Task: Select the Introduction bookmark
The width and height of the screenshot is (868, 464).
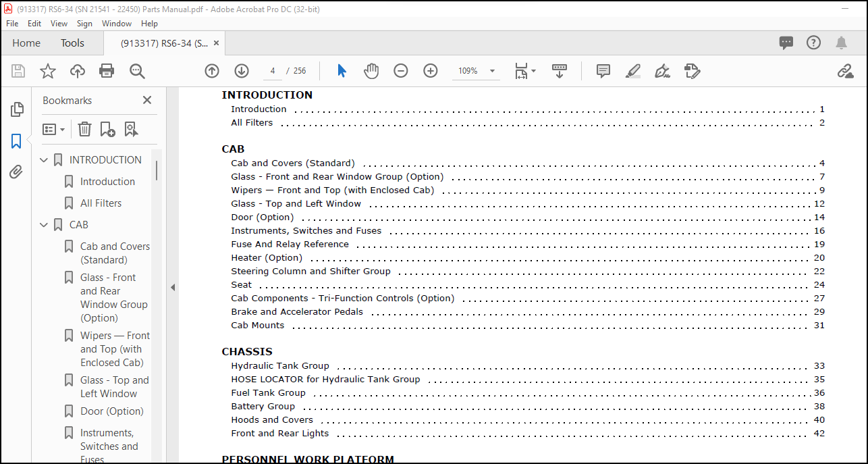Action: 107,182
